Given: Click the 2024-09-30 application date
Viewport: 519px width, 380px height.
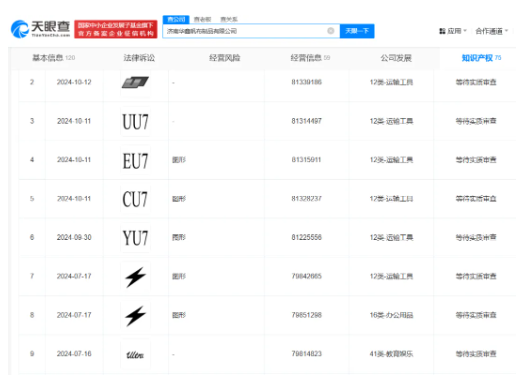Looking at the screenshot, I should pos(74,237).
